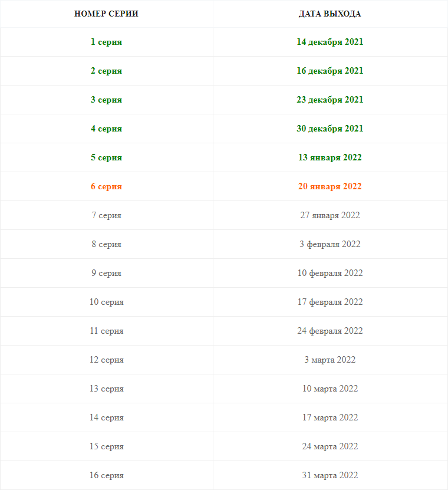
Task: Click the "ДАТА ВЫХОДА" column header
Action: 330,14
